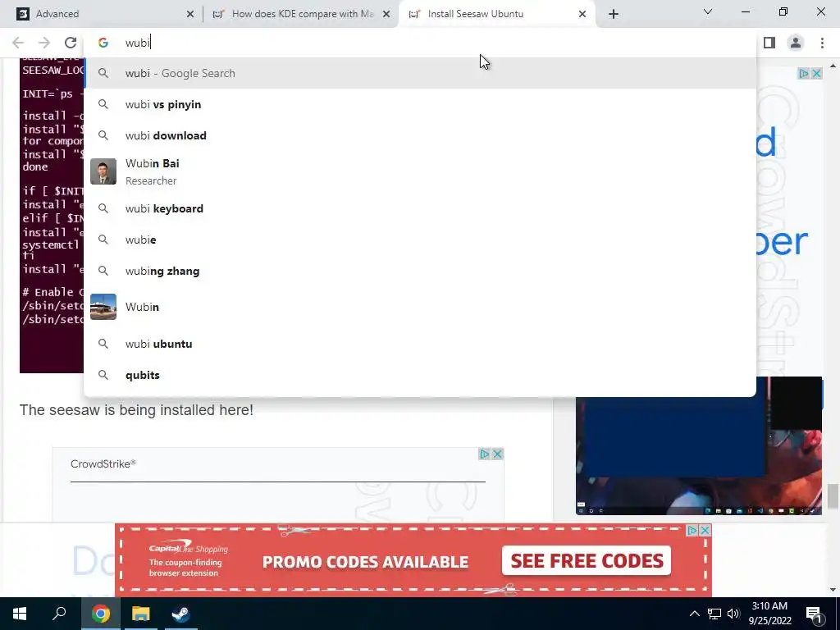Screen dimensions: 840x630
Task: Close the Advanced tab
Action: pyautogui.click(x=190, y=14)
